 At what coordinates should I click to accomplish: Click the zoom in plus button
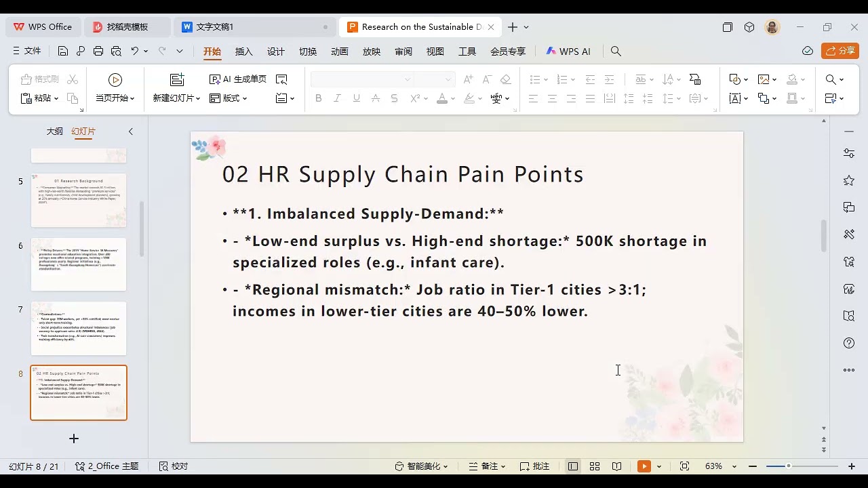tap(852, 466)
